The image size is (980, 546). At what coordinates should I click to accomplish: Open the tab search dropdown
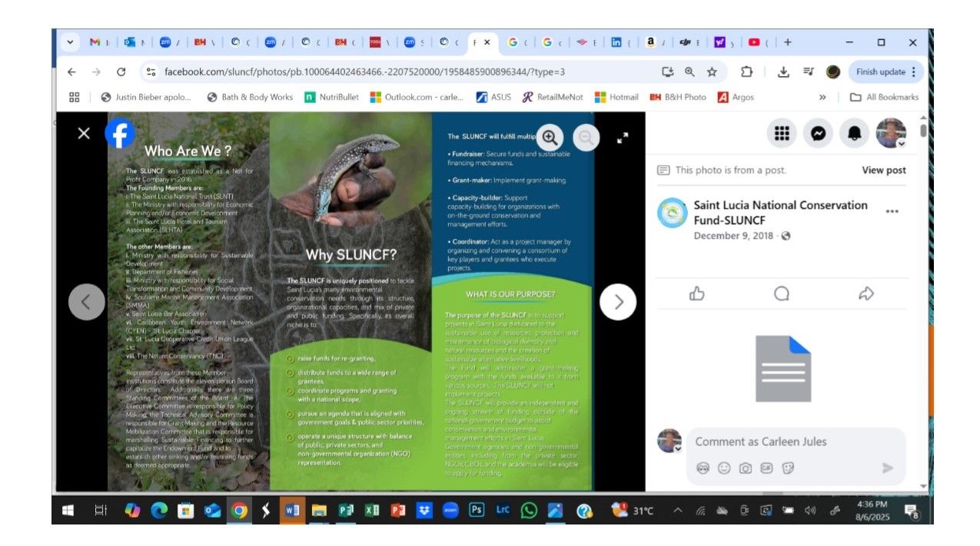pyautogui.click(x=71, y=42)
